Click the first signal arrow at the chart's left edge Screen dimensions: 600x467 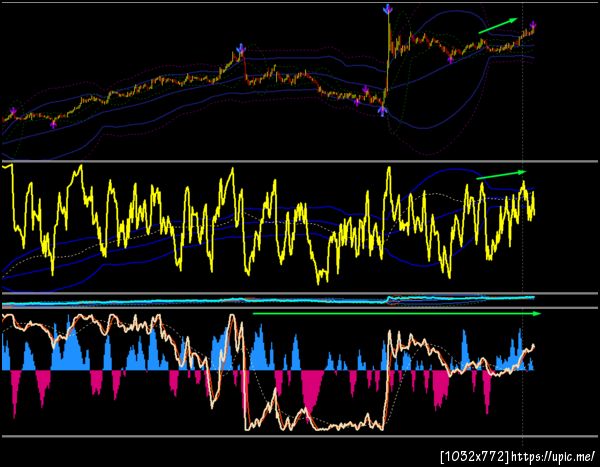(13, 112)
